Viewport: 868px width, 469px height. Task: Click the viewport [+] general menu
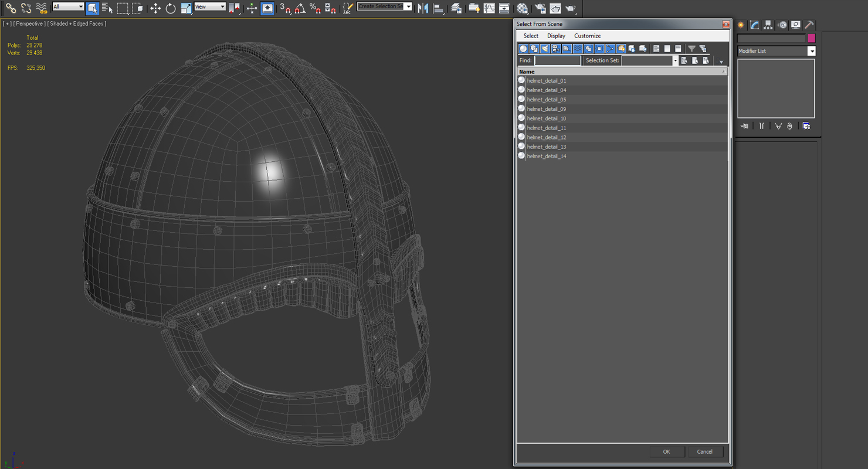tap(7, 24)
